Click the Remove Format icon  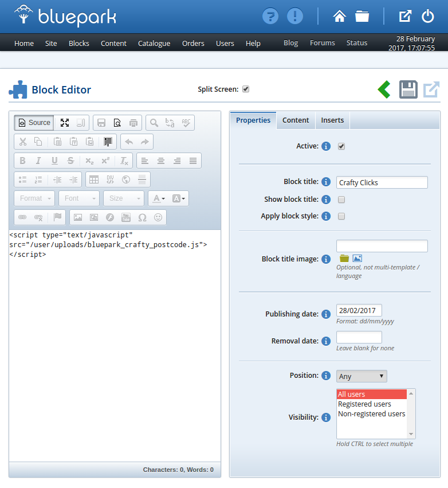124,161
